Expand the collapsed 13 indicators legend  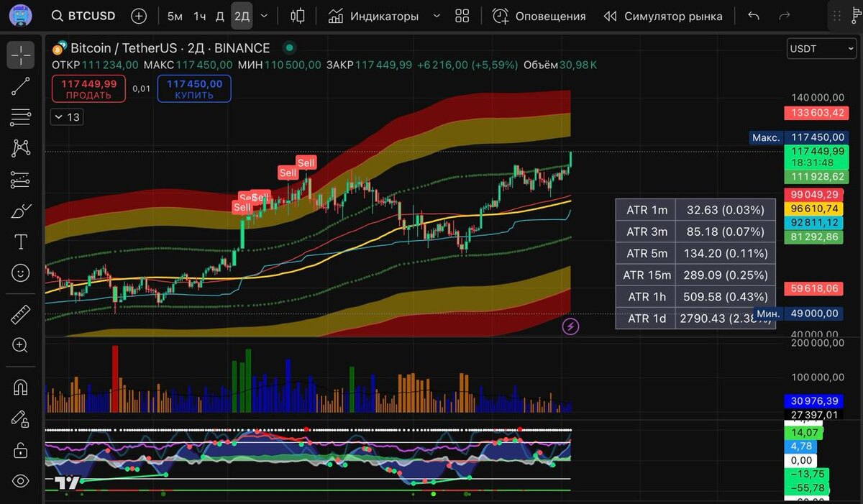click(66, 116)
